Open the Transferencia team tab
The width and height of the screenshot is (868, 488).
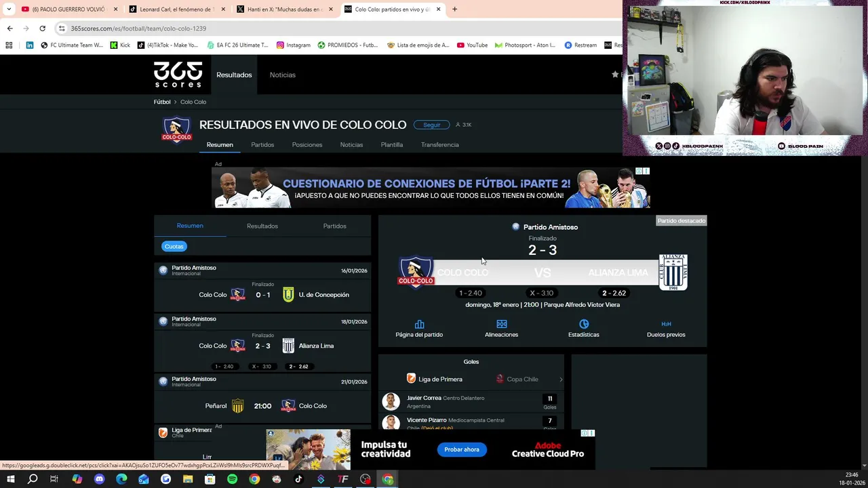439,144
